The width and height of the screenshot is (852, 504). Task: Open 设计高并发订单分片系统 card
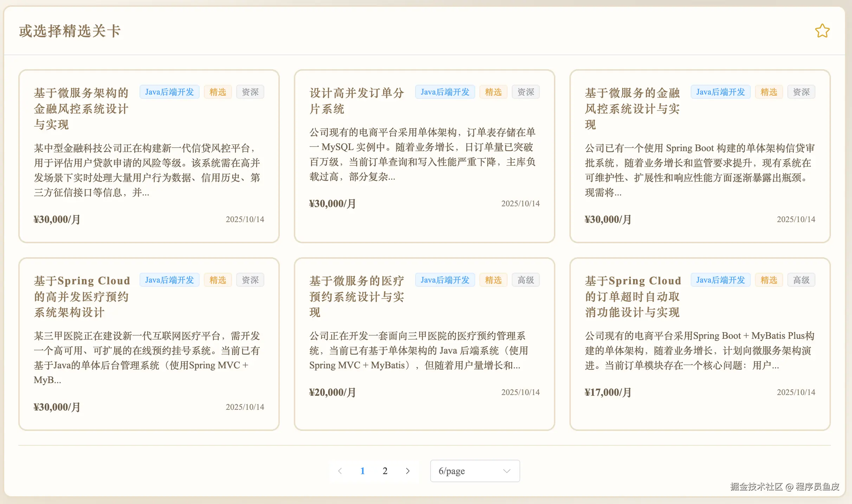click(356, 101)
